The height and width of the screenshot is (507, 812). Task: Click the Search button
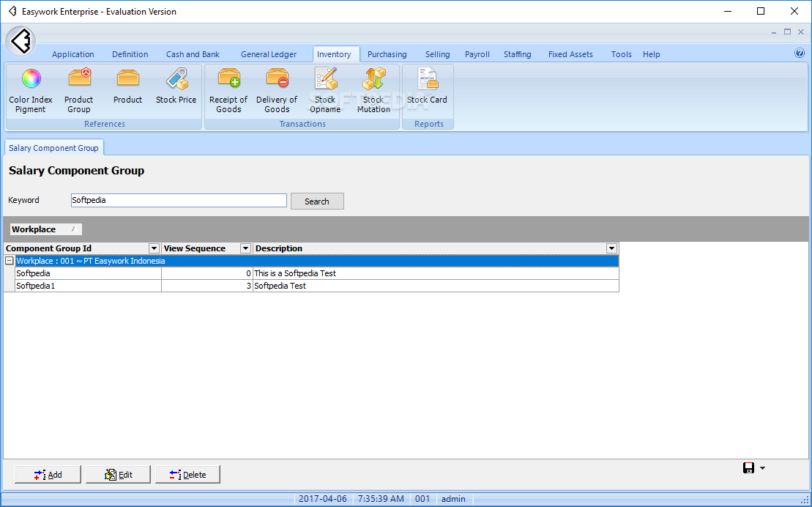pos(317,201)
